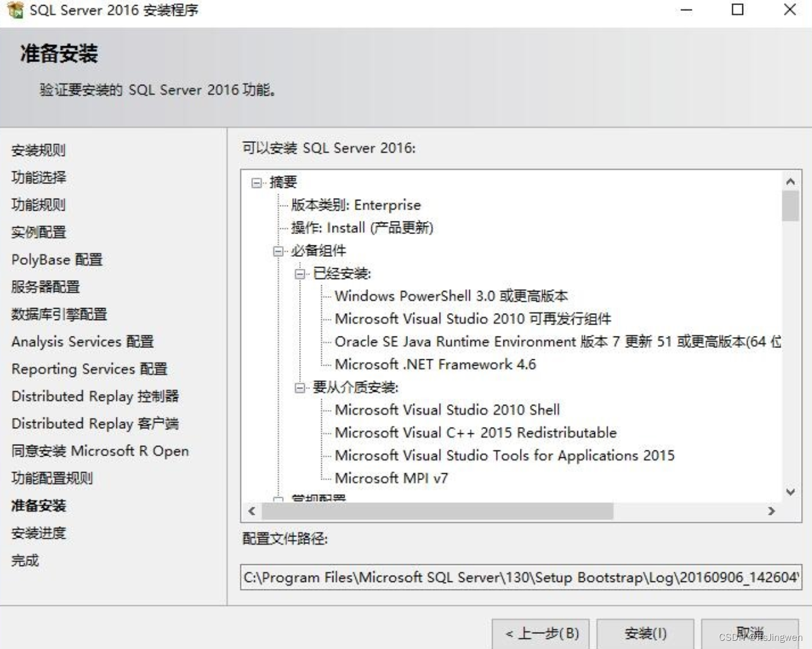Select Microsoft Visual Studio 2010 Shell row
This screenshot has height=649, width=812.
pos(447,411)
